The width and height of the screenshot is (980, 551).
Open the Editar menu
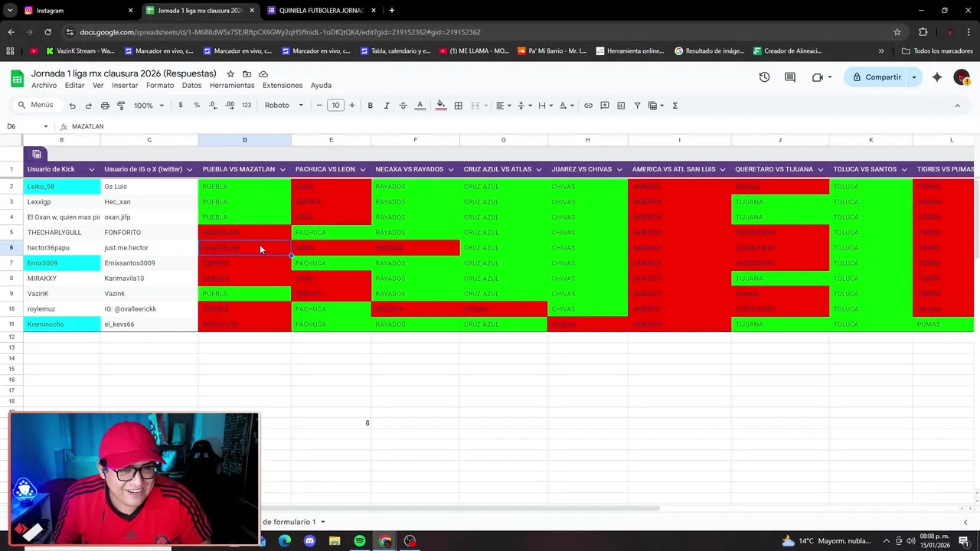coord(74,85)
